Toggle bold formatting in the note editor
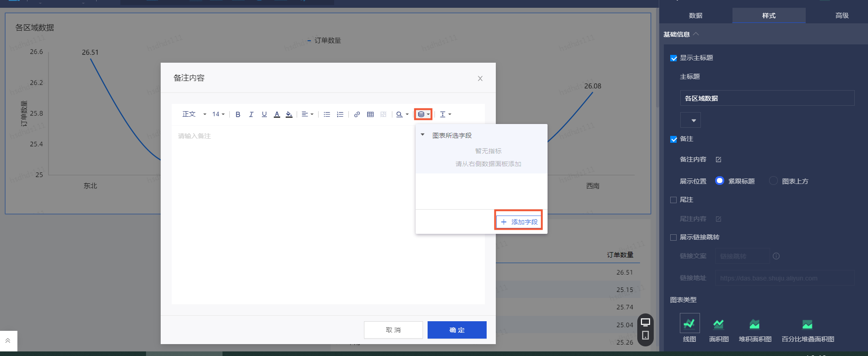The width and height of the screenshot is (868, 356). pyautogui.click(x=238, y=114)
